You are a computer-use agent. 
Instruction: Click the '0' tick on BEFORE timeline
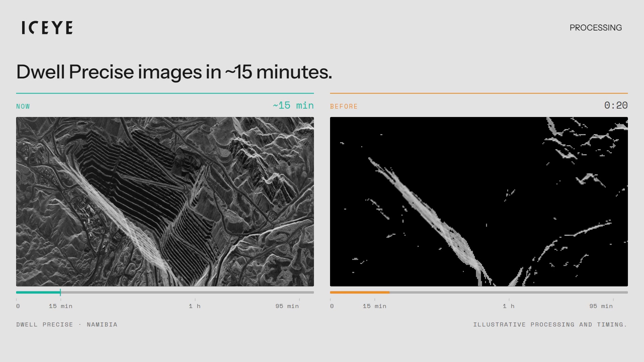(332, 306)
